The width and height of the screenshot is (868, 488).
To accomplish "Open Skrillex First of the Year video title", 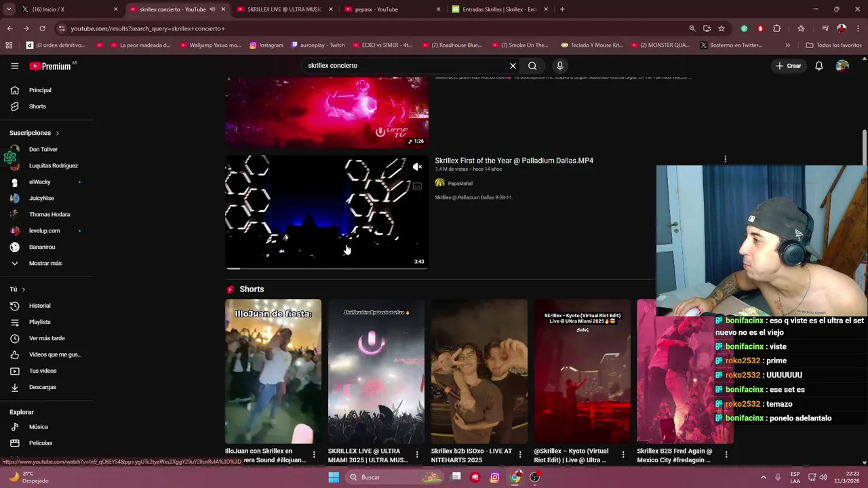I will pyautogui.click(x=514, y=161).
